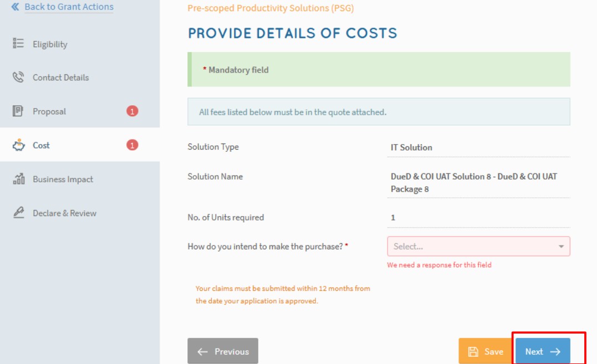Click the Back double-chevron icon
Screen dimensions: 597x364
[15, 7]
